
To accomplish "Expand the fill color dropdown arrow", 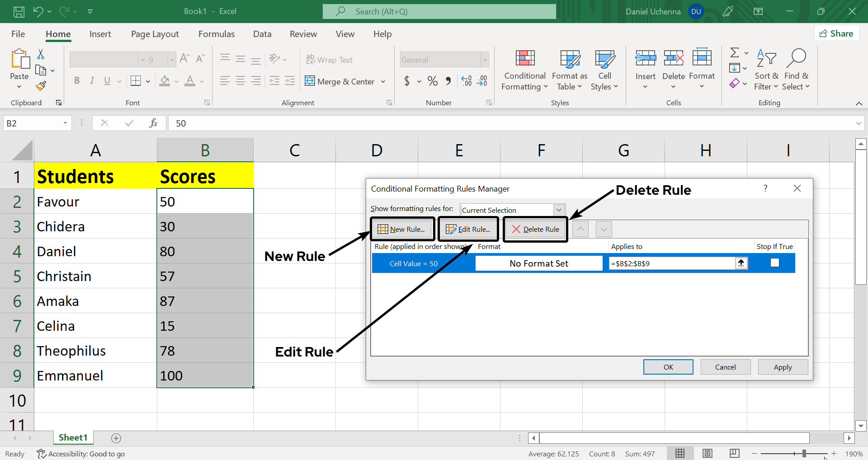I will pos(175,81).
